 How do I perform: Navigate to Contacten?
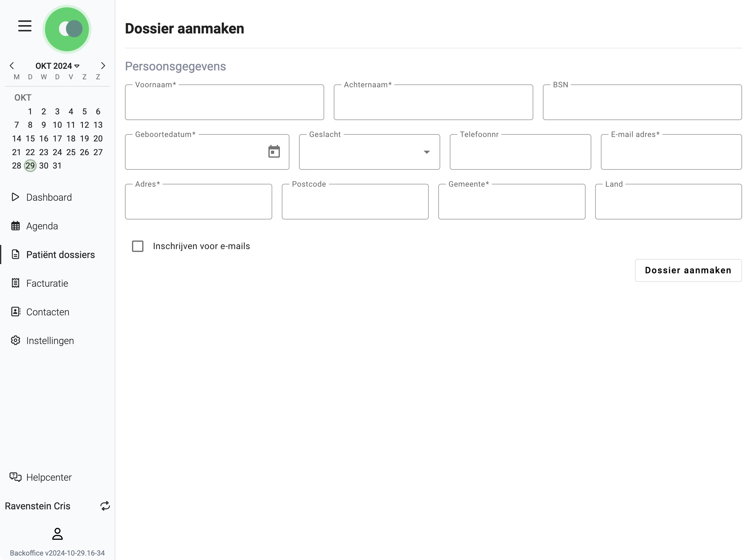(x=47, y=312)
